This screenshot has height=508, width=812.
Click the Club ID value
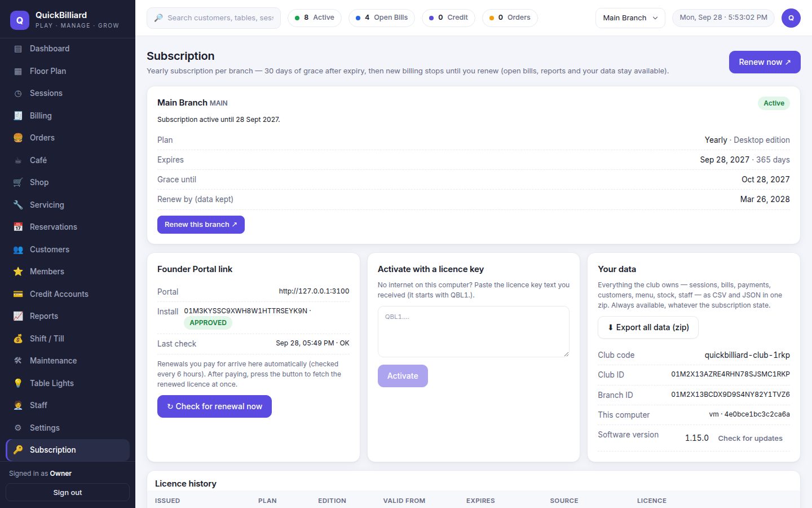pyautogui.click(x=730, y=375)
